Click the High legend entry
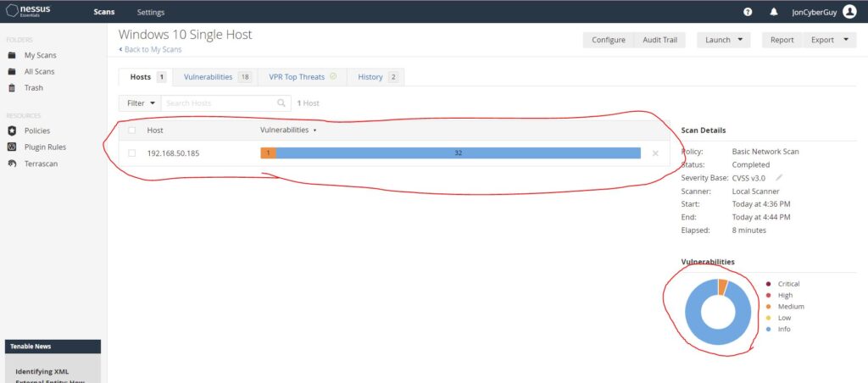The width and height of the screenshot is (868, 383). [780, 295]
